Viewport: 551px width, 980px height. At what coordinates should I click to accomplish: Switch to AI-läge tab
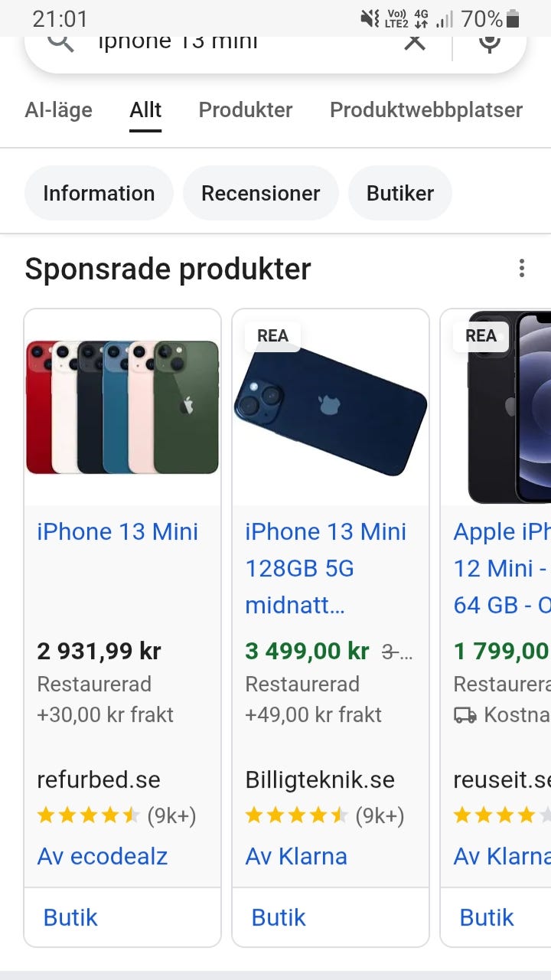(58, 110)
